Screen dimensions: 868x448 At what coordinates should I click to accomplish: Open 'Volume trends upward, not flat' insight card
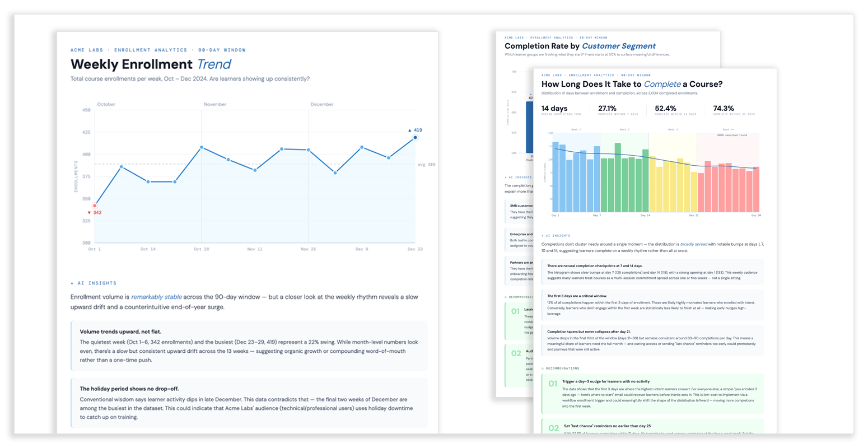click(249, 346)
